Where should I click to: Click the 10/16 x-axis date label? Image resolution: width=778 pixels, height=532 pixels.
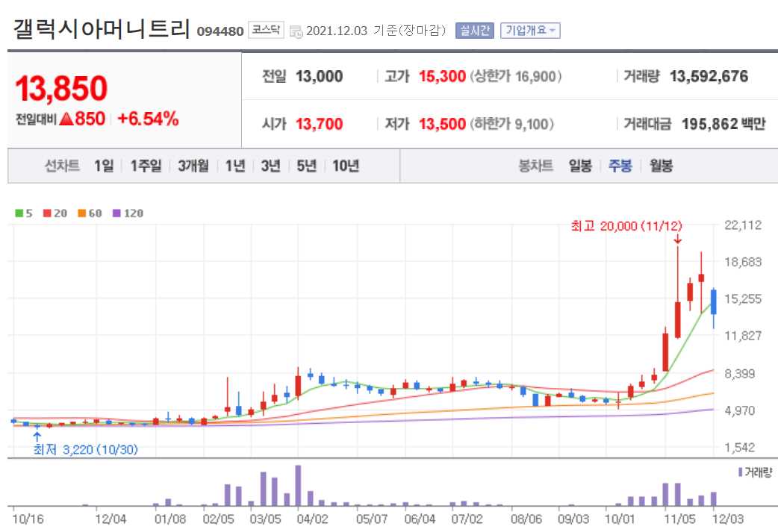28,519
